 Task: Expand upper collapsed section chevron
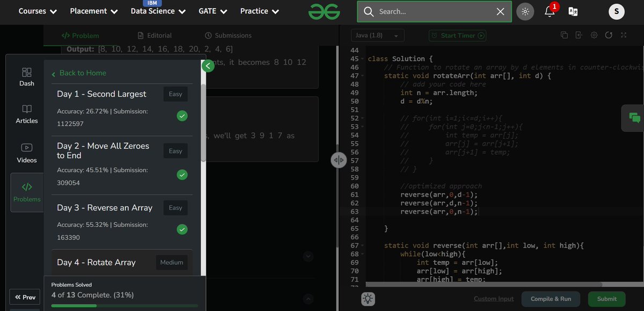click(308, 257)
